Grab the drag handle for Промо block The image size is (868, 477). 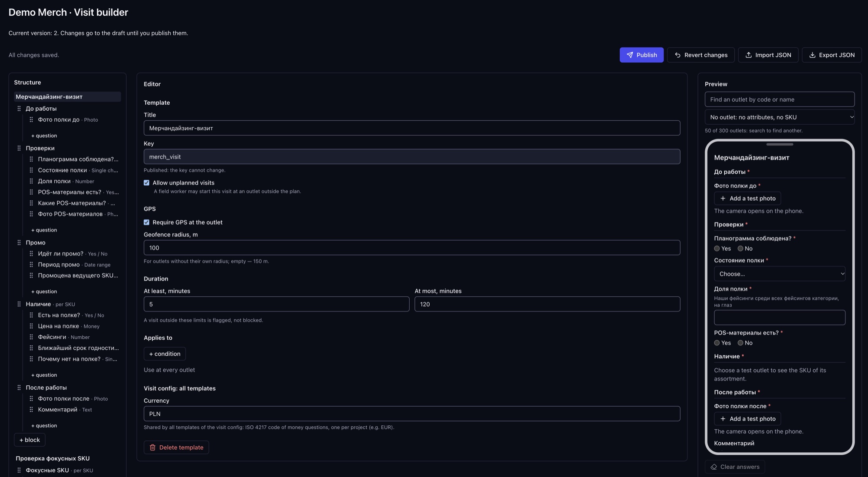coord(19,242)
